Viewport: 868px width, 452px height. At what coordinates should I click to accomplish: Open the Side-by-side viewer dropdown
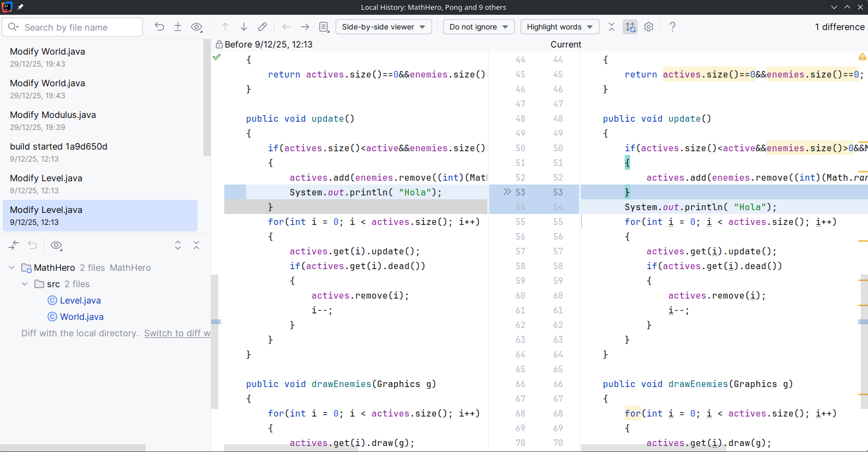384,27
